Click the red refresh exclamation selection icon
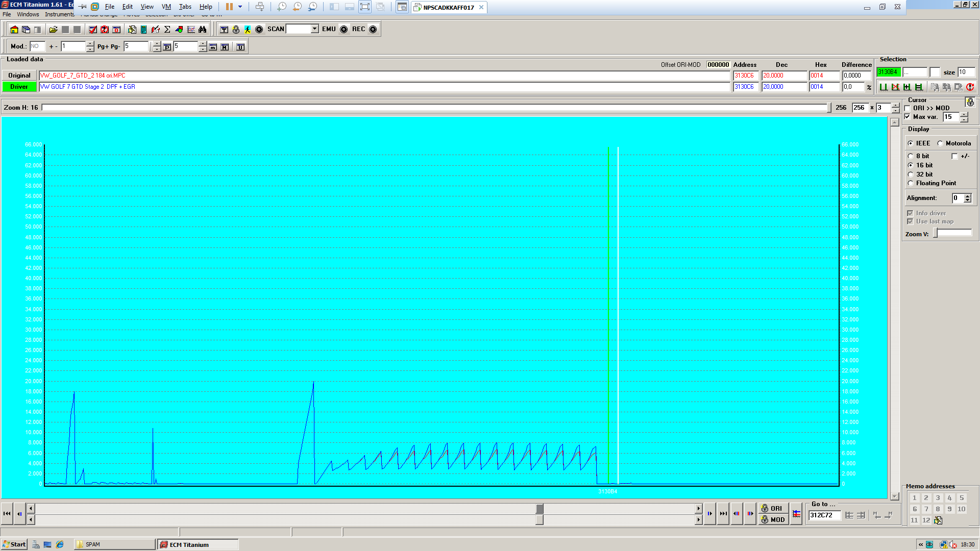The height and width of the screenshot is (551, 980). [970, 87]
